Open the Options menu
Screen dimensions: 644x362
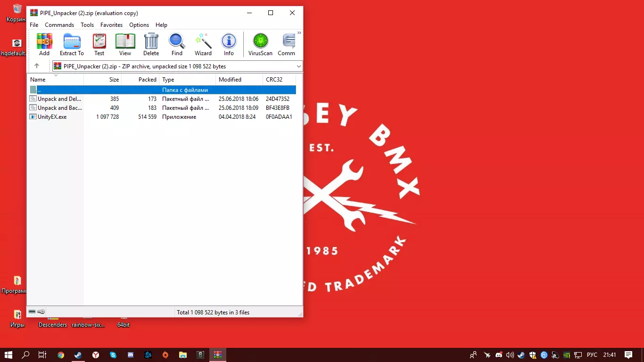(x=139, y=25)
